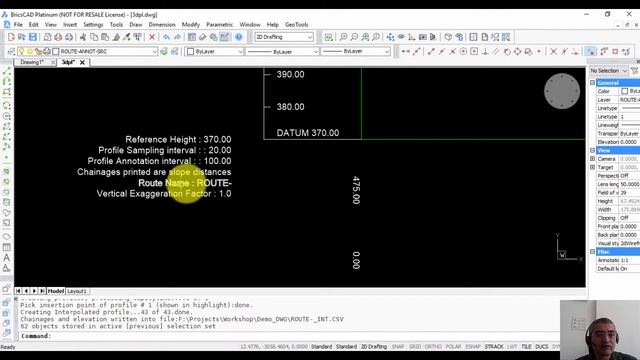The image size is (640, 360).
Task: Toggle STRACK in the status bar
Action: coord(494,347)
